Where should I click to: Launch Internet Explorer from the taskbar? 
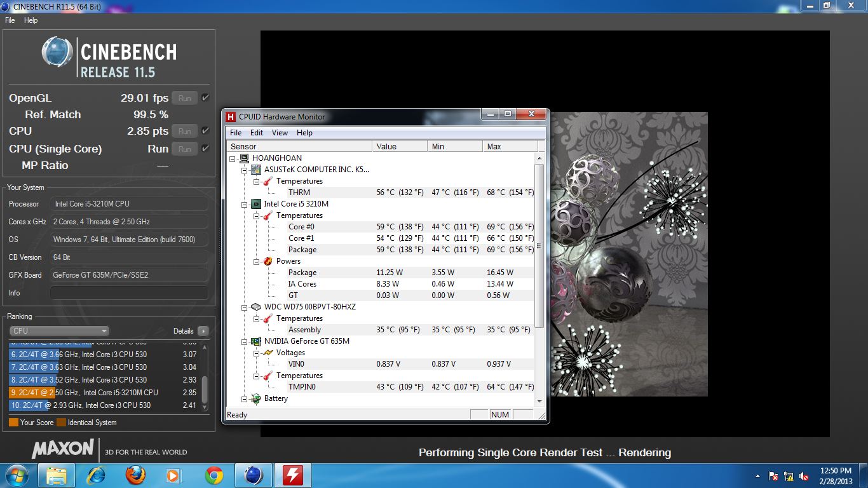tap(96, 475)
